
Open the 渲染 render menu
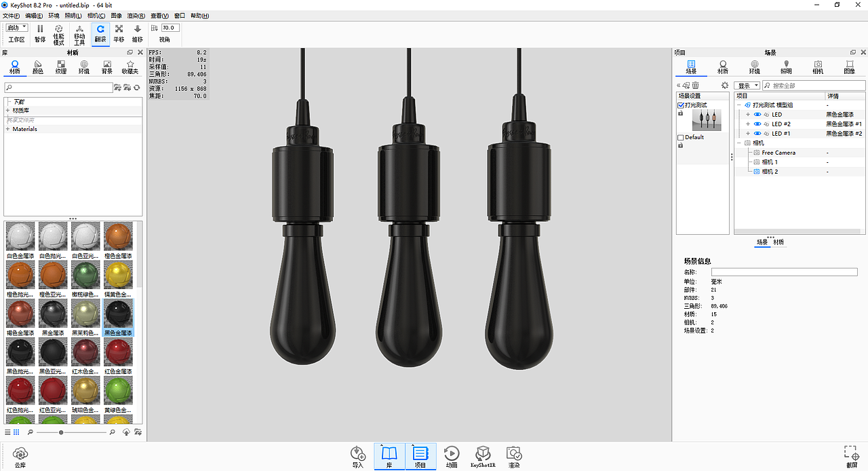tap(136, 15)
